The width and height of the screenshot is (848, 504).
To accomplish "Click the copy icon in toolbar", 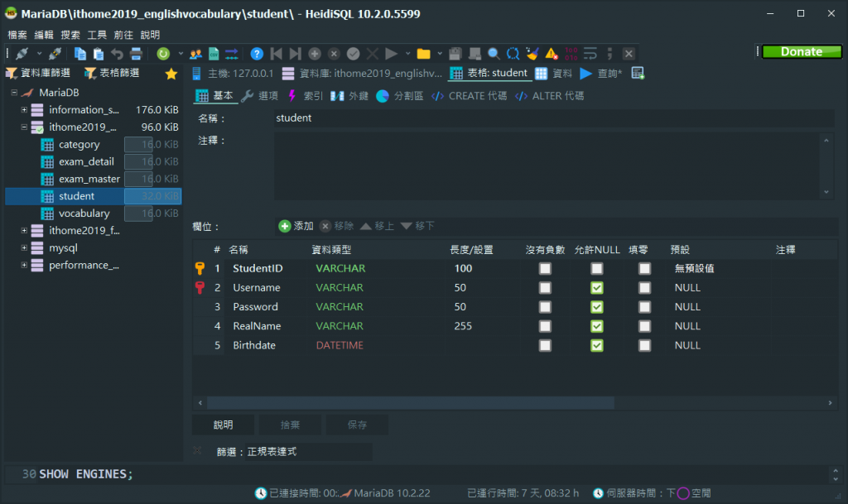I will [x=80, y=54].
